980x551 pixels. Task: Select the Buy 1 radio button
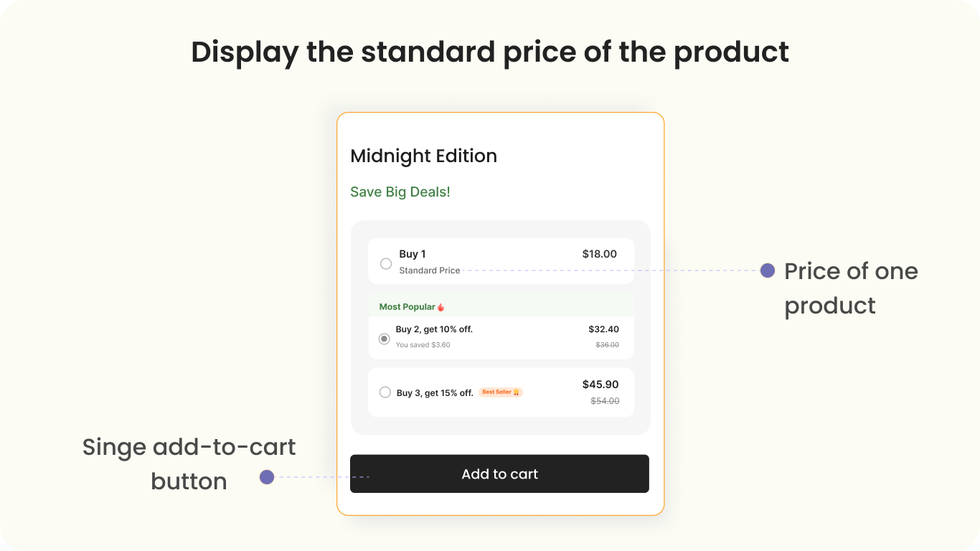(386, 264)
